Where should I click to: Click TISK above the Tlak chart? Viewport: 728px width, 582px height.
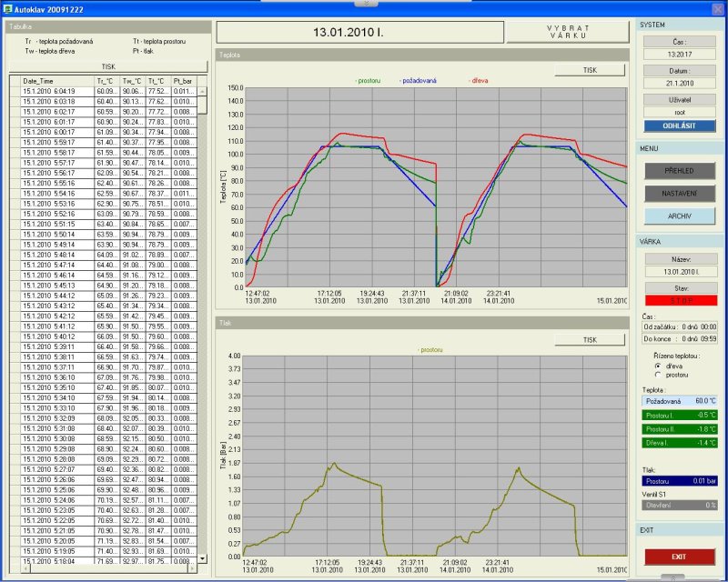click(x=590, y=339)
